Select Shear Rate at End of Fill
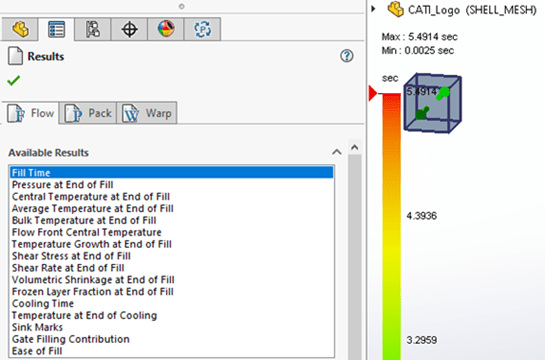This screenshot has height=360, width=545. coord(171,268)
